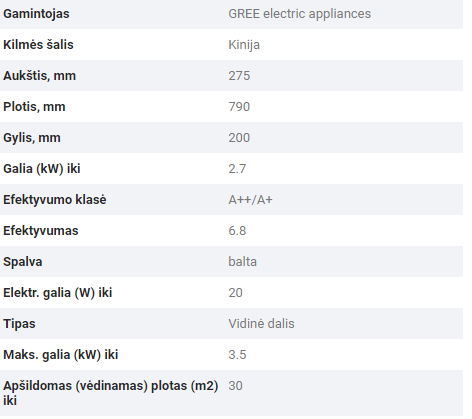Select the Tipas value Vidinė dalis

261,324
